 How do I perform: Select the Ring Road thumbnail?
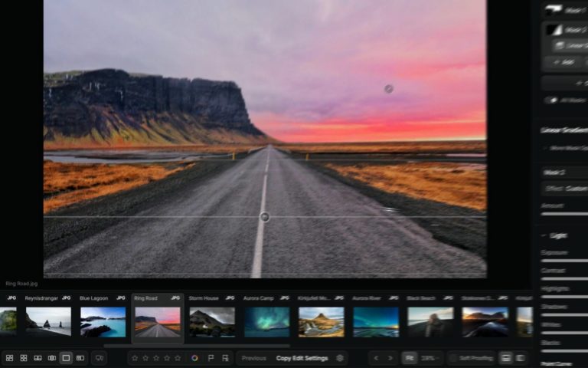(x=158, y=322)
